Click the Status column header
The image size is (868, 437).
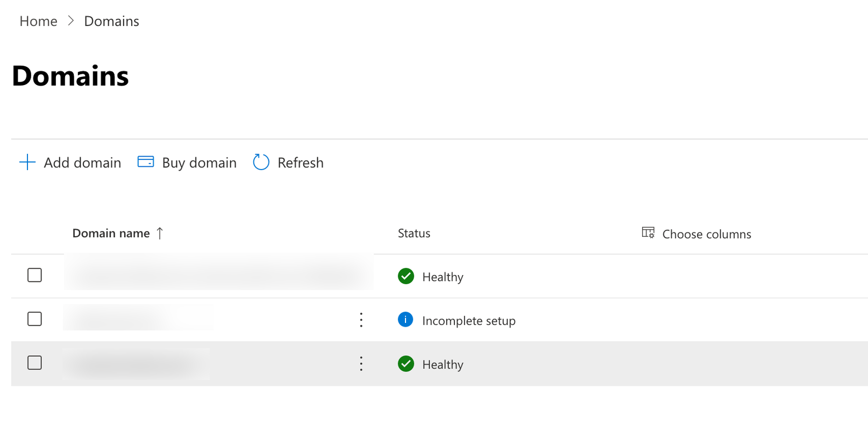[x=414, y=233]
